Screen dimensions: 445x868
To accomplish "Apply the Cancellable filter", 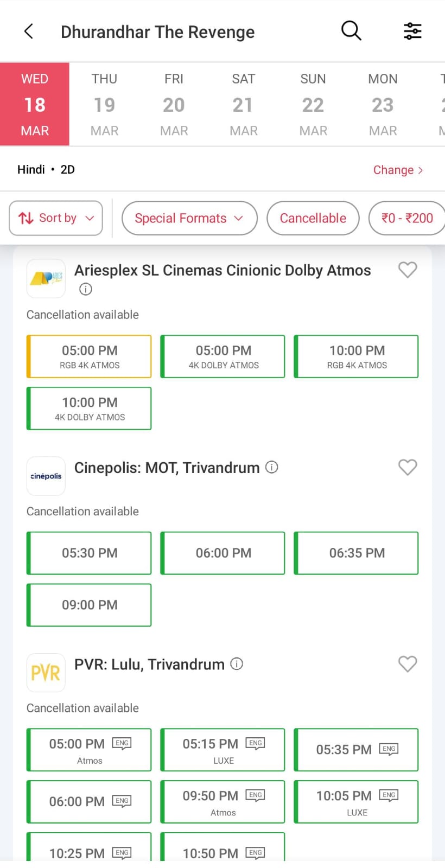I will coord(313,218).
